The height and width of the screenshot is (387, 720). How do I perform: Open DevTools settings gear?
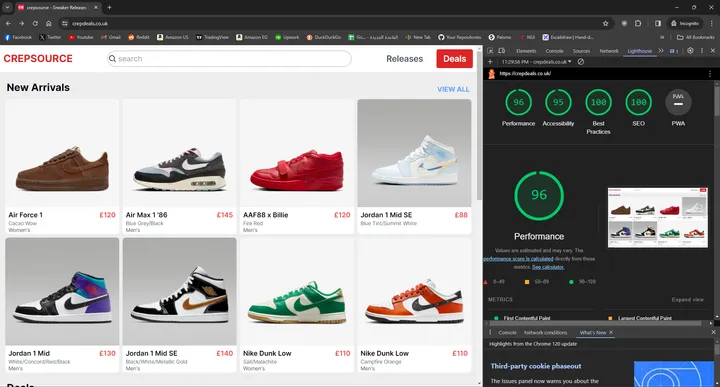(x=690, y=50)
